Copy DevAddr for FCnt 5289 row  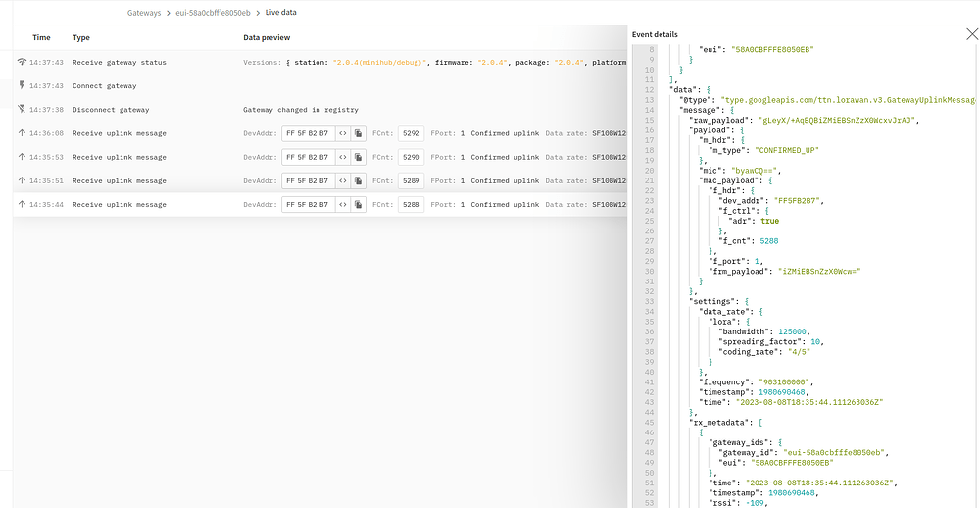360,180
